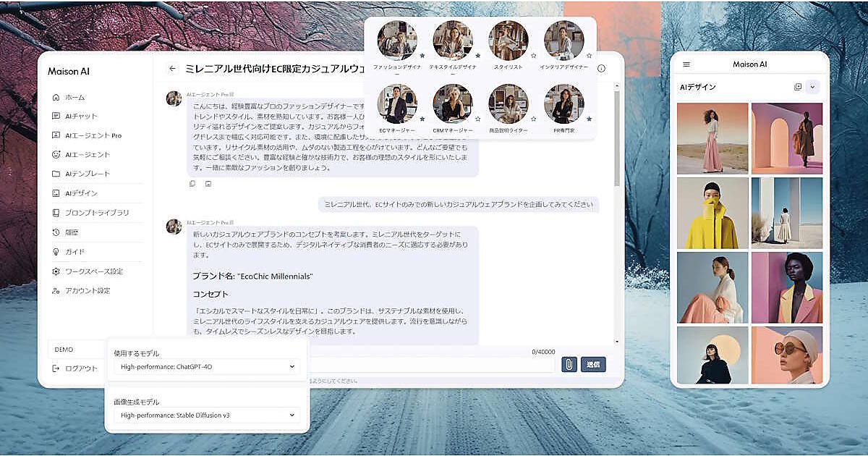
Task: Open the hamburger menu in mobile view
Action: pyautogui.click(x=686, y=64)
